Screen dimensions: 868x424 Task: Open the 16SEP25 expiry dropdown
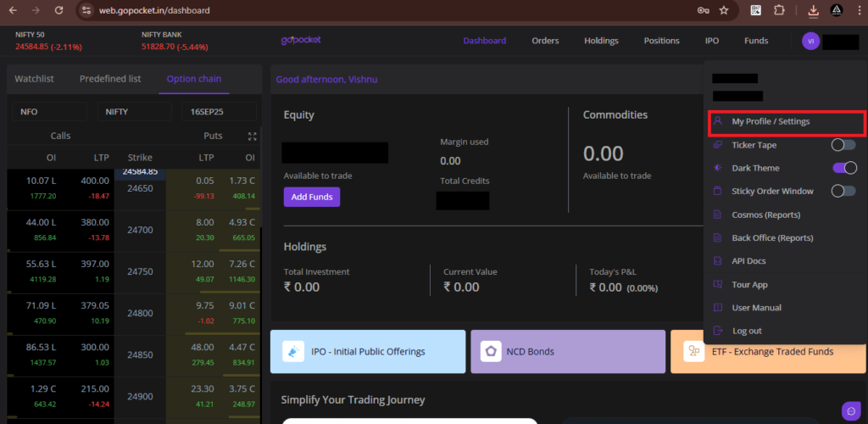219,112
